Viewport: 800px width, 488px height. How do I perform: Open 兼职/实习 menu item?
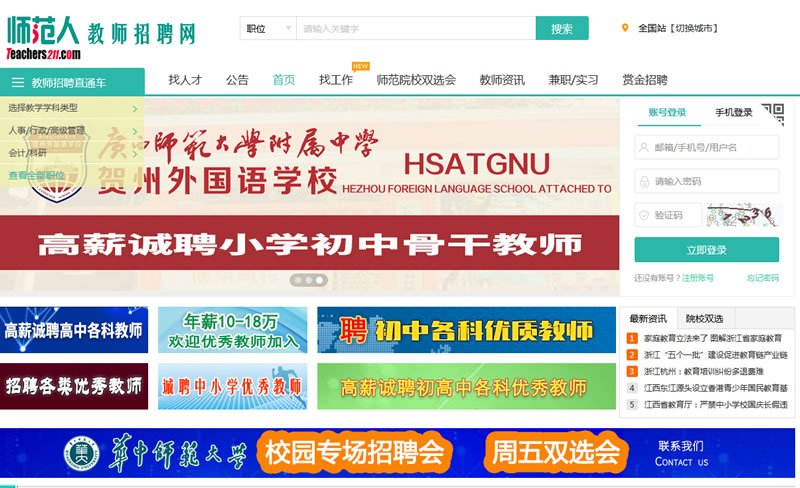[573, 80]
